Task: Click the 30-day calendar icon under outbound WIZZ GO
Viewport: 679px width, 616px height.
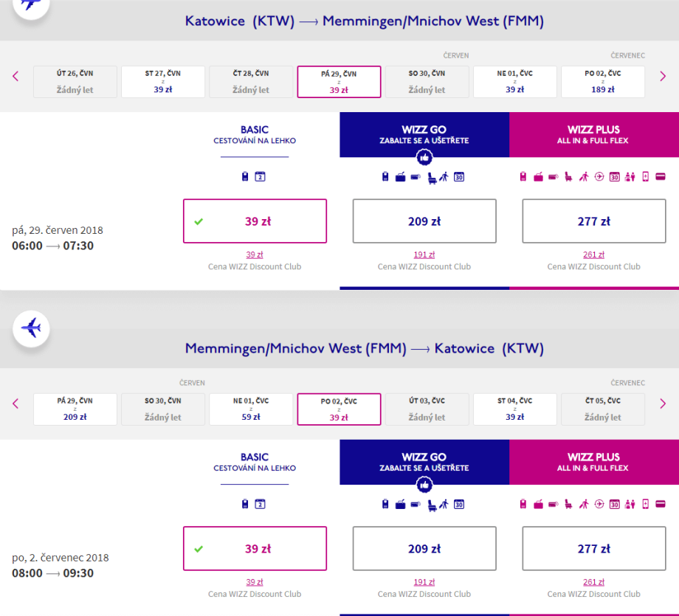Action: coord(458,177)
